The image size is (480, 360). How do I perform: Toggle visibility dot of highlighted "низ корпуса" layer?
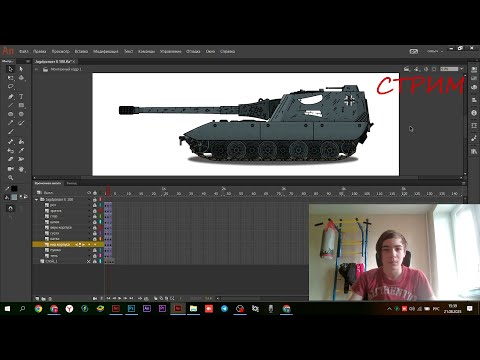click(89, 244)
